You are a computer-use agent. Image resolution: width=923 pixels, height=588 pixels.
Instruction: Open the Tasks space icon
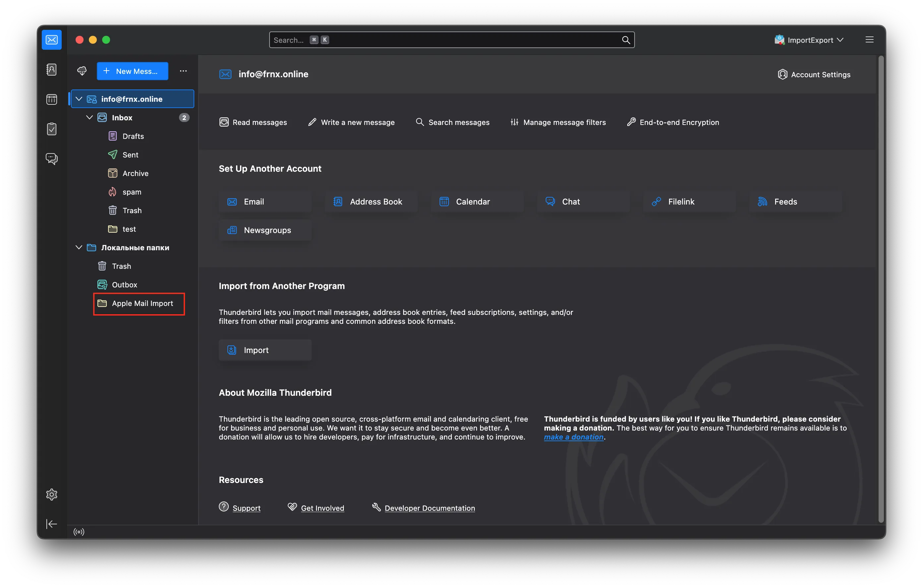[x=52, y=129]
